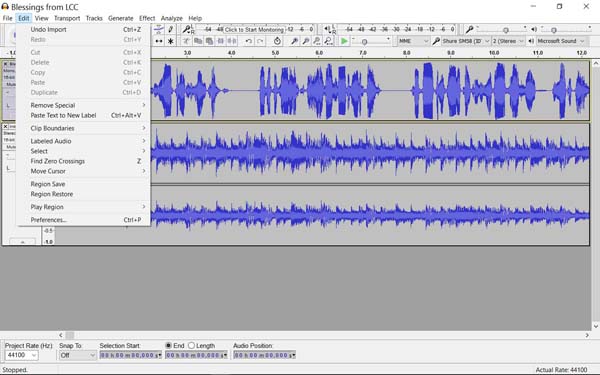Click the Zoom Out magnifier icon
The width and height of the screenshot is (600, 375).
306,41
